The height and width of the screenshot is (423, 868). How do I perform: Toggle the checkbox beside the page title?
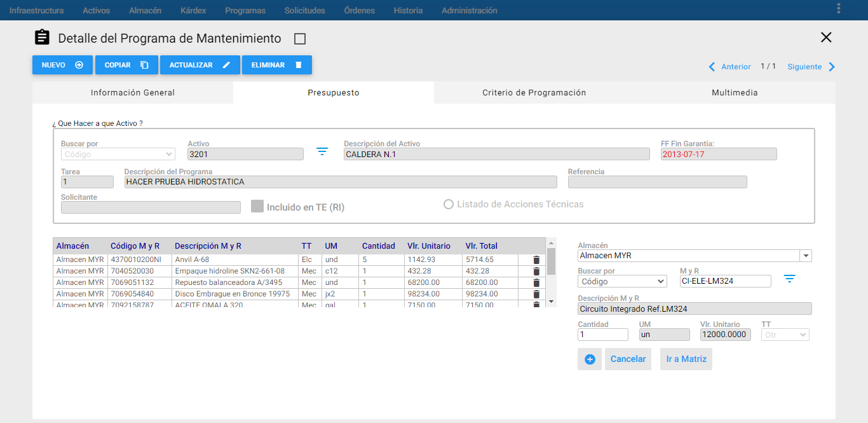click(x=300, y=39)
